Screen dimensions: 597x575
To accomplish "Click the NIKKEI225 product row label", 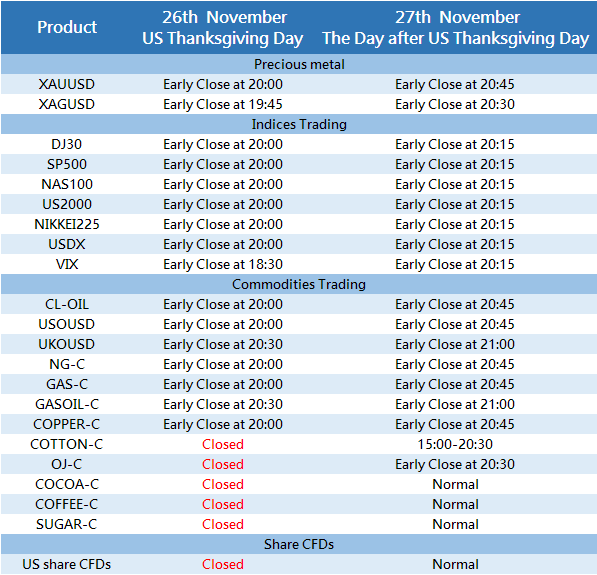I will click(x=67, y=224).
